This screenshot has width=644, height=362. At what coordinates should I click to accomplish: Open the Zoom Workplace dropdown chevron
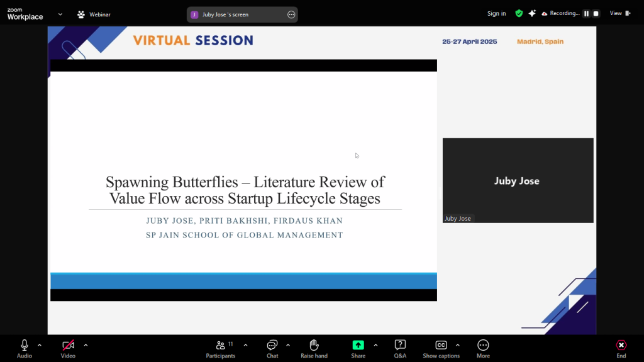click(60, 14)
